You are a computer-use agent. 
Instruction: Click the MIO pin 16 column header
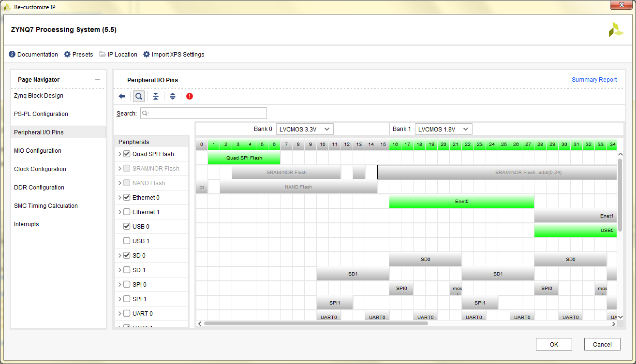pos(395,145)
